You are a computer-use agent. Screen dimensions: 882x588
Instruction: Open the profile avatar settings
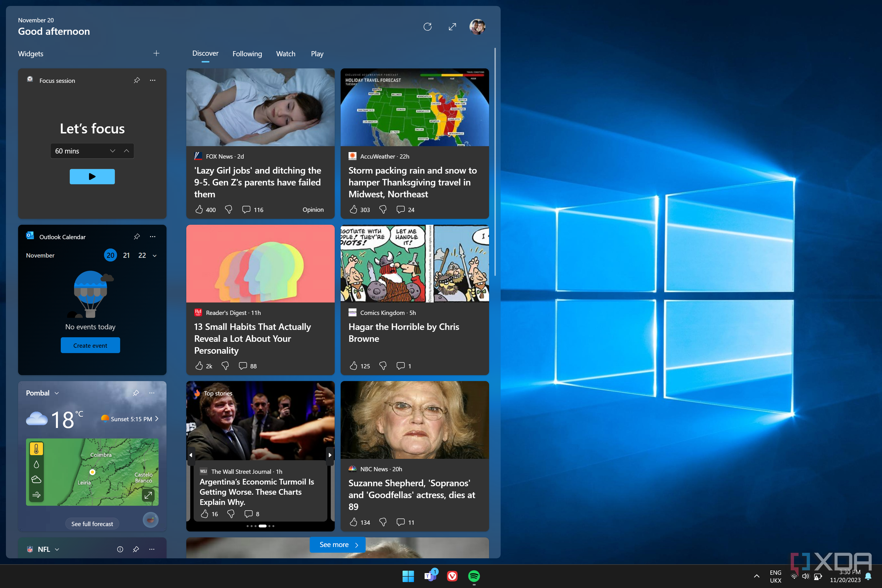tap(477, 27)
